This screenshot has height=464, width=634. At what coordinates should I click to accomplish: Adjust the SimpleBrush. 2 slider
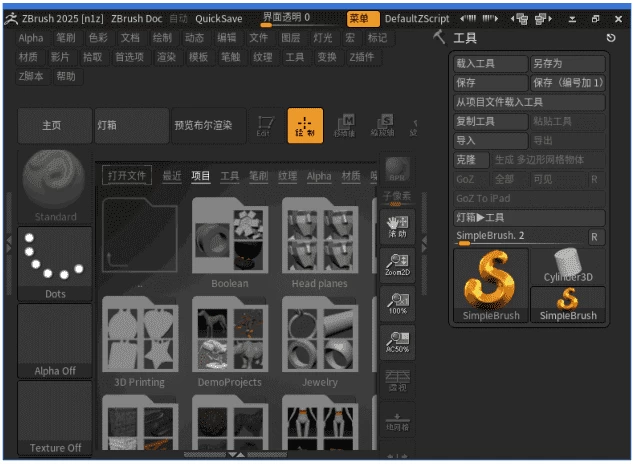pos(519,237)
